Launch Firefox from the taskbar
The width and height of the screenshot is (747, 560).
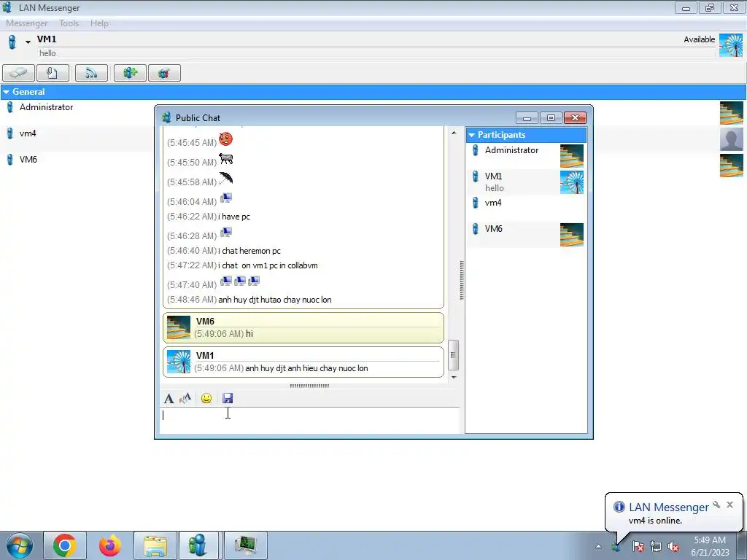(x=110, y=545)
